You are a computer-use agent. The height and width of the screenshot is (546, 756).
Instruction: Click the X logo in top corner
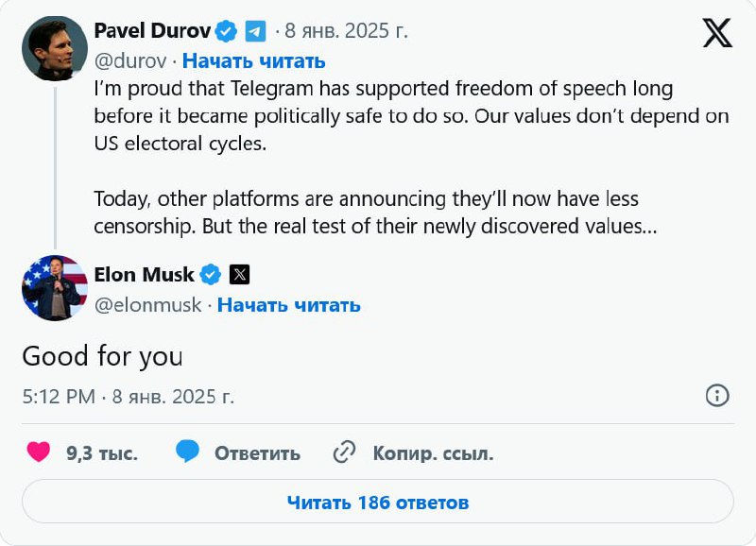pyautogui.click(x=717, y=33)
